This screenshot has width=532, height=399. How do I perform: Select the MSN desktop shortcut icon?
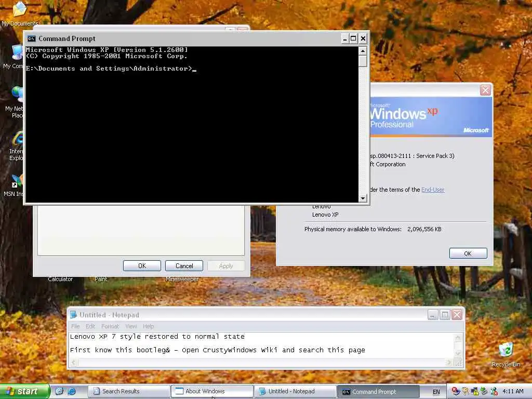click(x=14, y=185)
